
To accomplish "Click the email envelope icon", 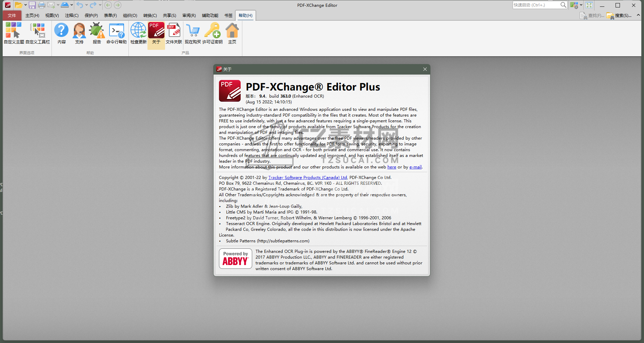I will 51,5.
